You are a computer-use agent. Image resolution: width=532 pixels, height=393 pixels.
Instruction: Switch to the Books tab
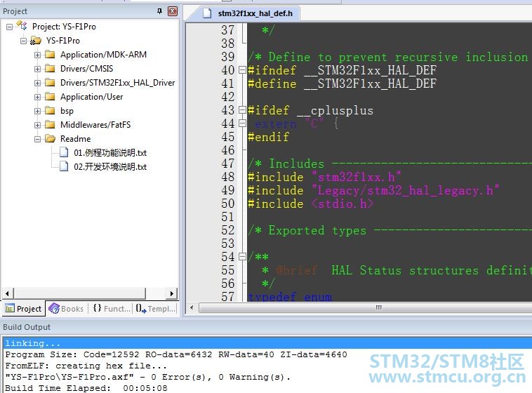(67, 309)
